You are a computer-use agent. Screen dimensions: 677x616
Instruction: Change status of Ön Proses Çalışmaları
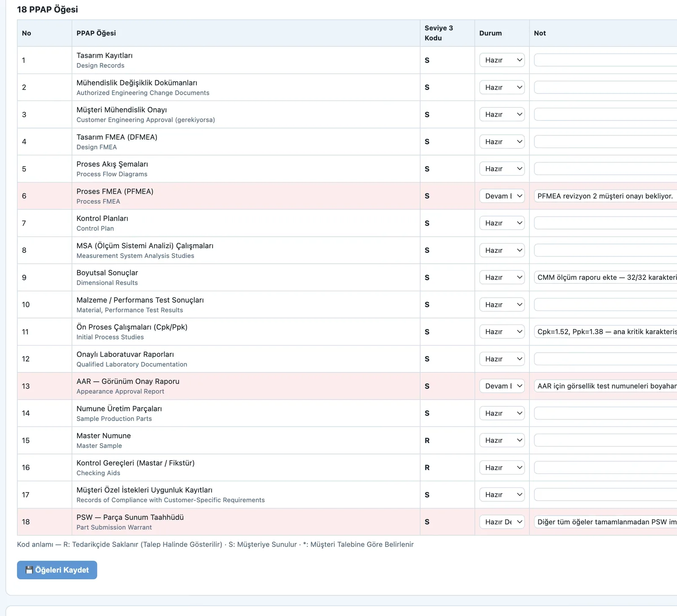[x=502, y=331]
